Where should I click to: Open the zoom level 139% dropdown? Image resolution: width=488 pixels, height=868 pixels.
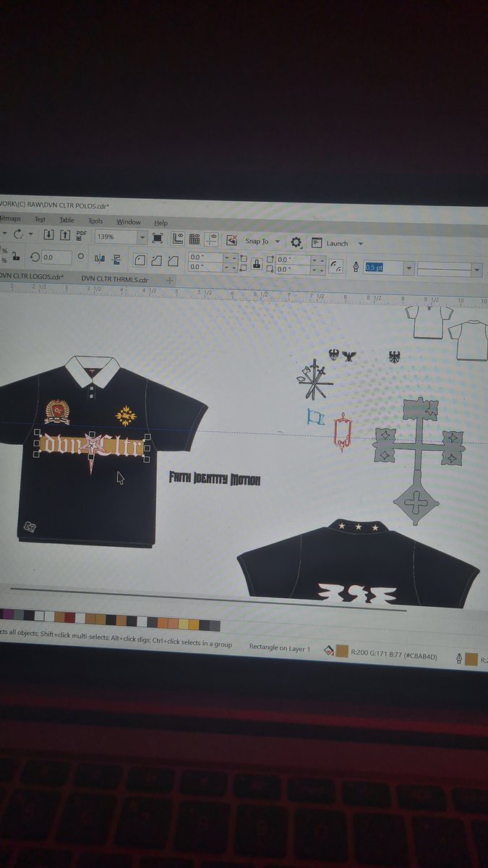coord(143,237)
